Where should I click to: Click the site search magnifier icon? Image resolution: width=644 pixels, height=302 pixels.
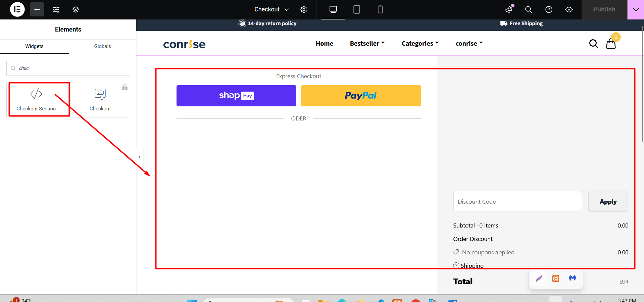593,44
